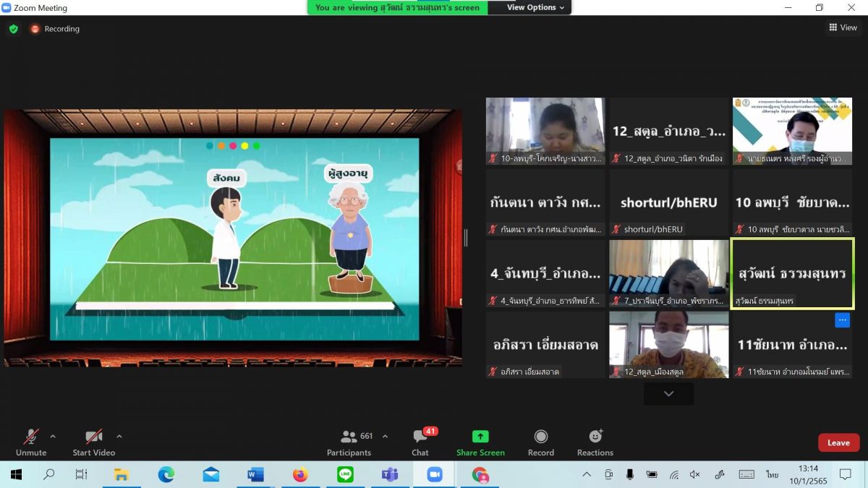Click the Record icon
The height and width of the screenshot is (488, 868).
pyautogui.click(x=540, y=437)
